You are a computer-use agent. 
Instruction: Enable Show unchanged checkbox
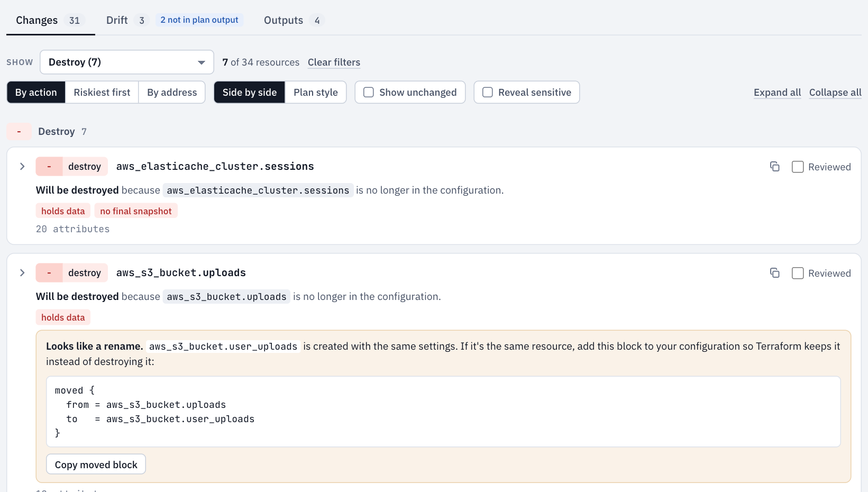(x=369, y=92)
